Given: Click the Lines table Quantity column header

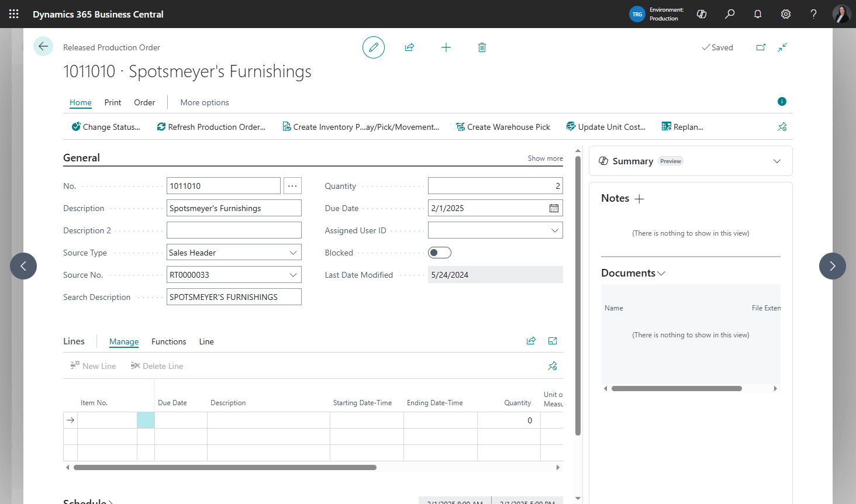Looking at the screenshot, I should click(x=517, y=403).
